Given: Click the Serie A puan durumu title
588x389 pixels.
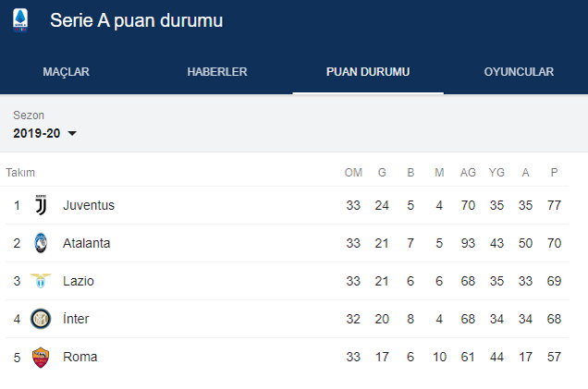Looking at the screenshot, I should coord(136,20).
